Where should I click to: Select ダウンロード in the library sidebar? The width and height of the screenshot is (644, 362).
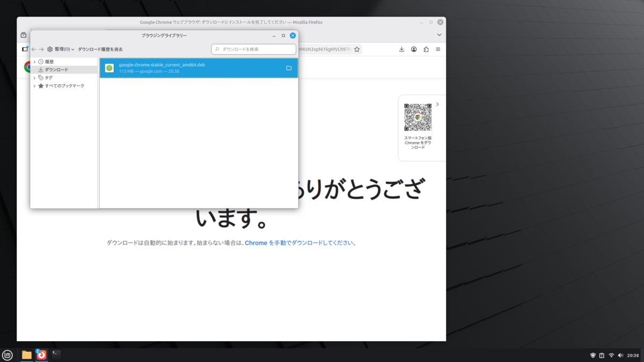click(x=56, y=70)
